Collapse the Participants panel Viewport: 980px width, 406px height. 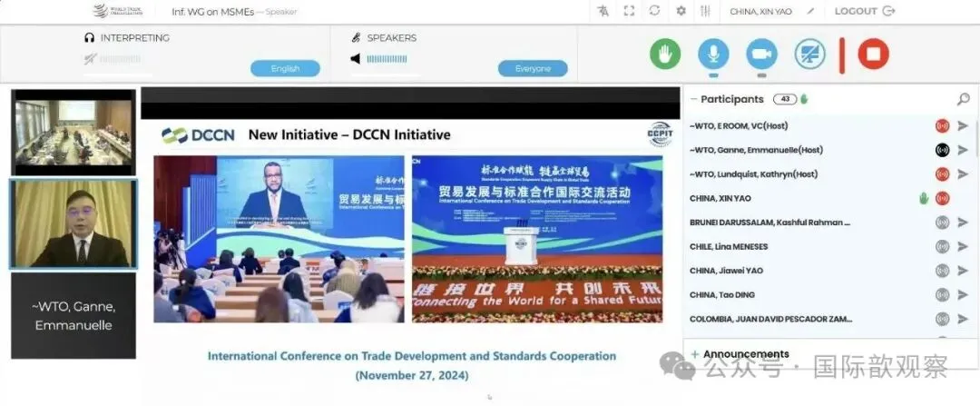click(694, 99)
